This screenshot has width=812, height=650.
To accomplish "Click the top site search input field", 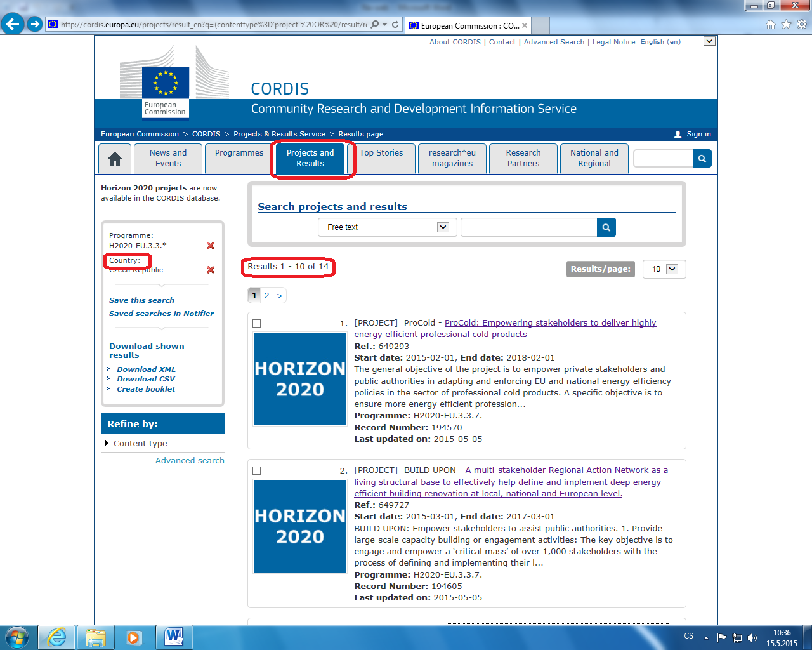I will pos(663,159).
